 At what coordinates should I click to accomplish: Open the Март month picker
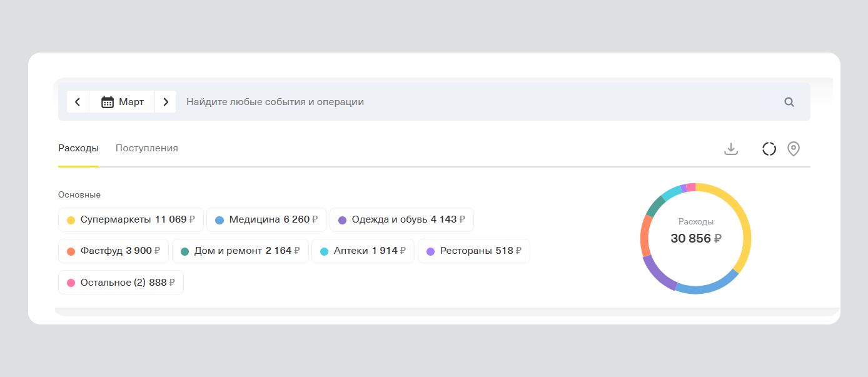tap(122, 102)
